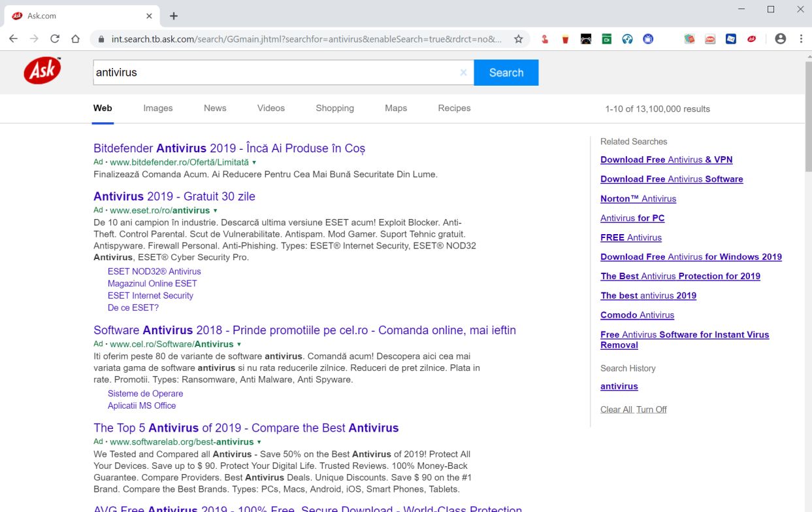
Task: Open the red Ask extension icon
Action: 752,39
